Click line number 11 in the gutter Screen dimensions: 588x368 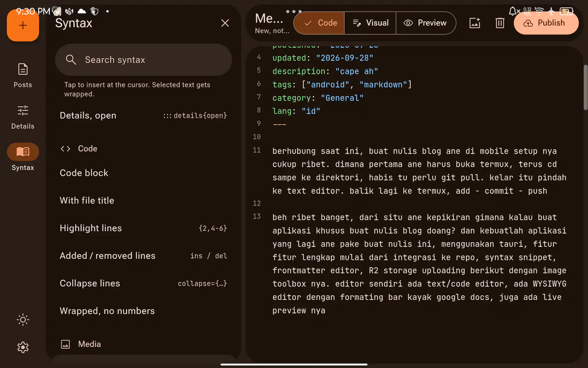tap(257, 150)
